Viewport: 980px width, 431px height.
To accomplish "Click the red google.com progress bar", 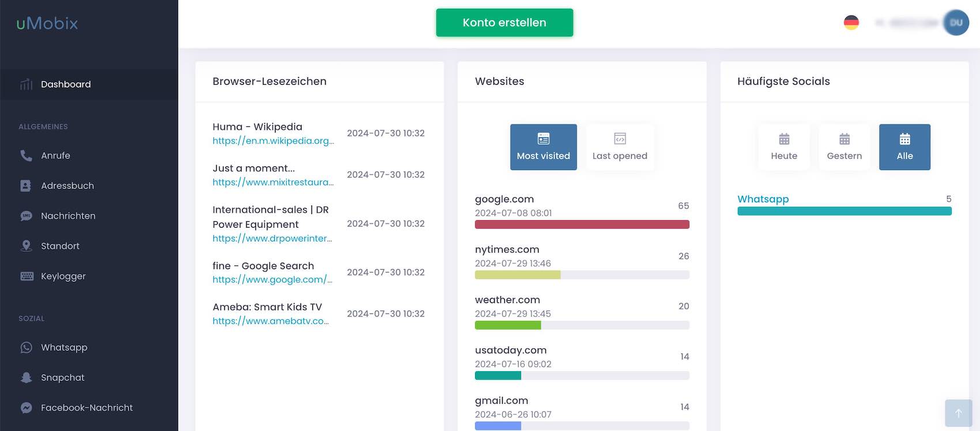I will point(582,225).
